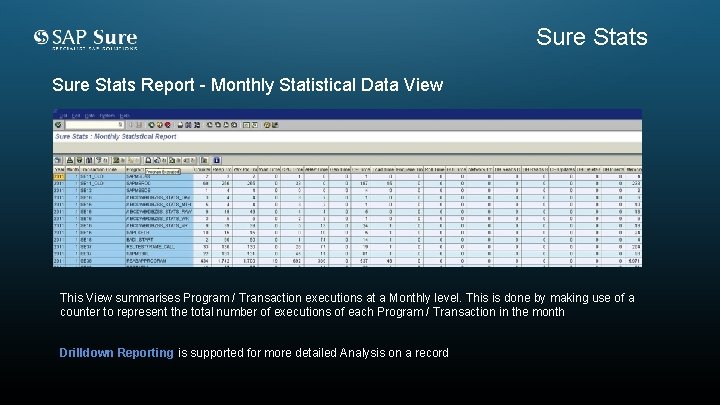
Task: Click the Find Next icon
Action: coord(197,125)
